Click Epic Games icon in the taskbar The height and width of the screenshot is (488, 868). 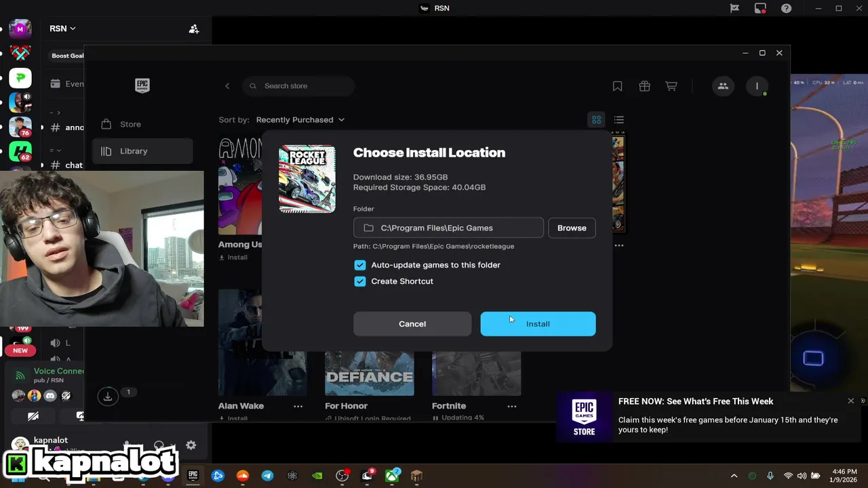tap(193, 476)
